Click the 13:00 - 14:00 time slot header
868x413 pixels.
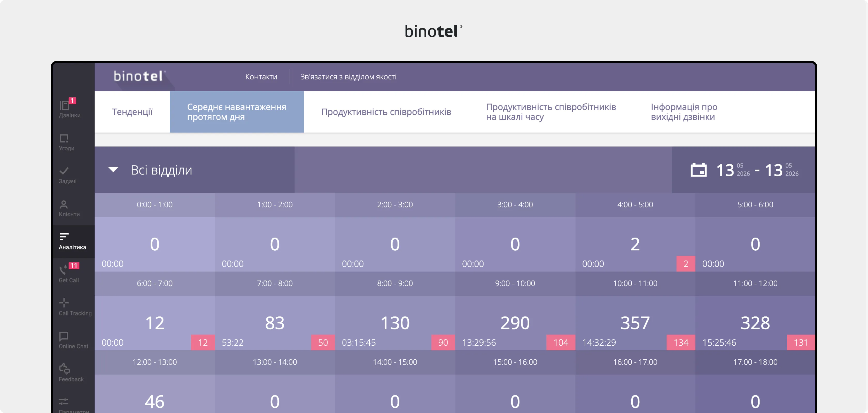(x=275, y=362)
